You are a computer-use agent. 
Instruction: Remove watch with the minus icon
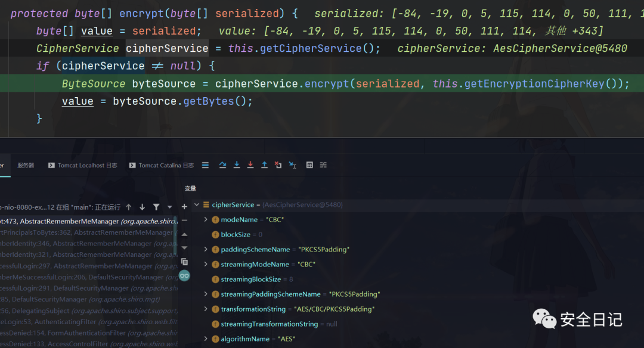click(x=184, y=220)
